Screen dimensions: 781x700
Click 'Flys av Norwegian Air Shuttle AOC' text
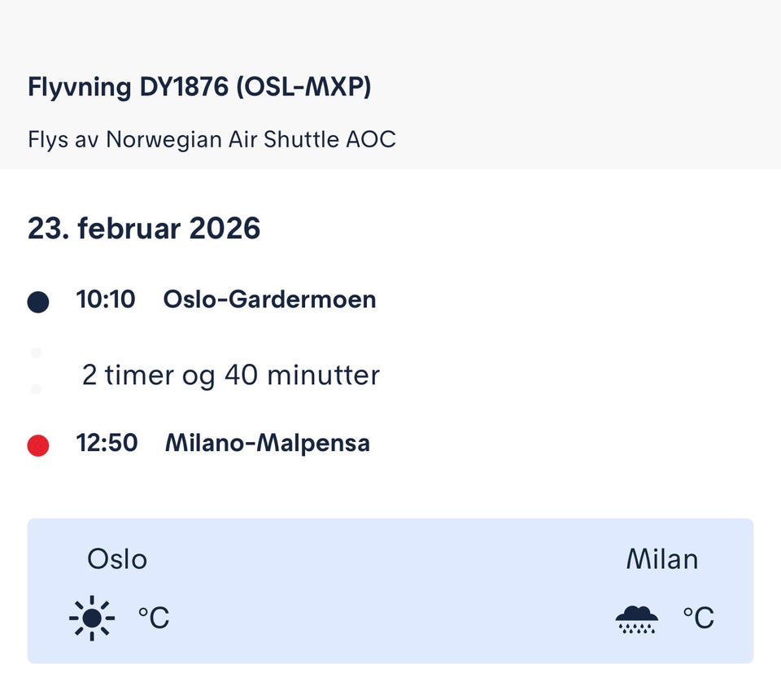212,139
